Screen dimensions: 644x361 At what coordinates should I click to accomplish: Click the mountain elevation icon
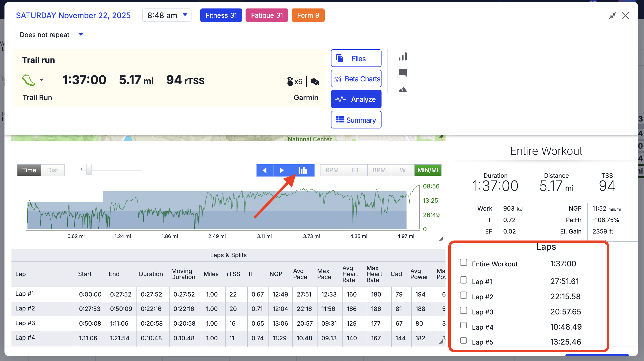403,89
